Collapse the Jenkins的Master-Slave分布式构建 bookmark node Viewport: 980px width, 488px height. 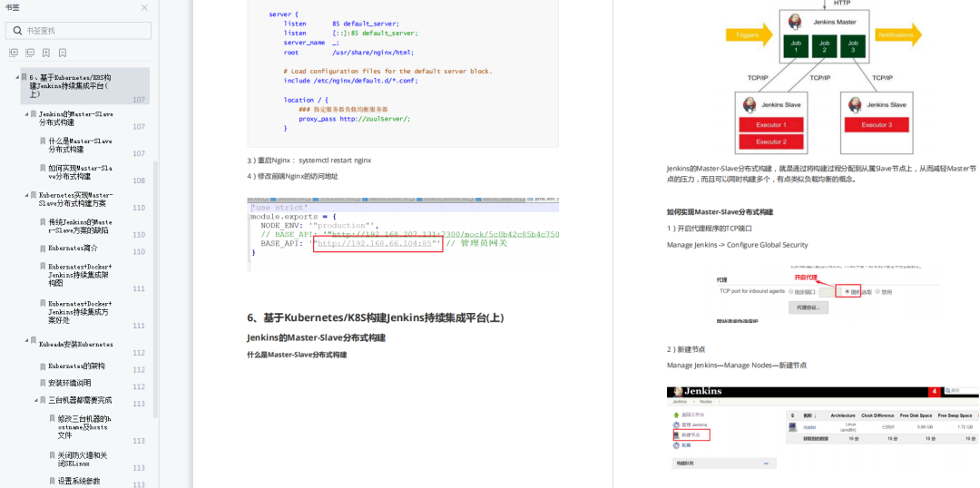pos(26,114)
